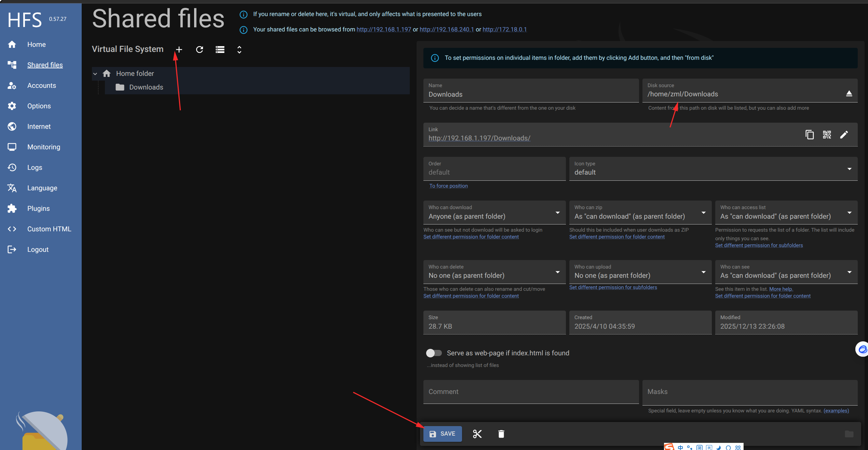The width and height of the screenshot is (868, 450).
Task: Click the add (plus) icon in Virtual File System
Action: tap(179, 50)
